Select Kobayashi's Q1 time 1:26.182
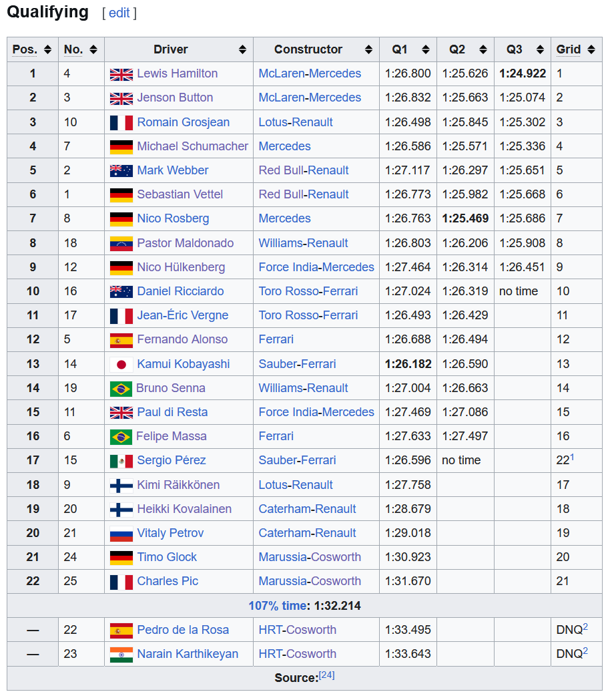Image resolution: width=612 pixels, height=700 pixels. 408,364
